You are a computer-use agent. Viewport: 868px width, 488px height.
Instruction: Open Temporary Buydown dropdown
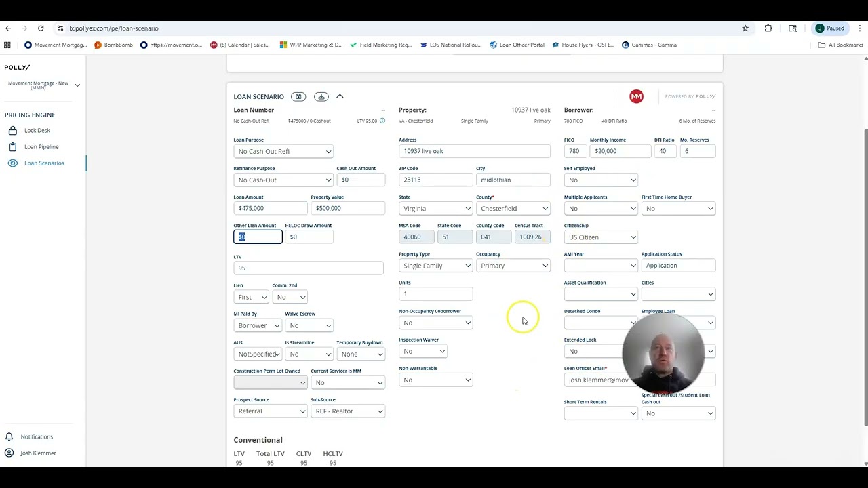click(x=361, y=354)
